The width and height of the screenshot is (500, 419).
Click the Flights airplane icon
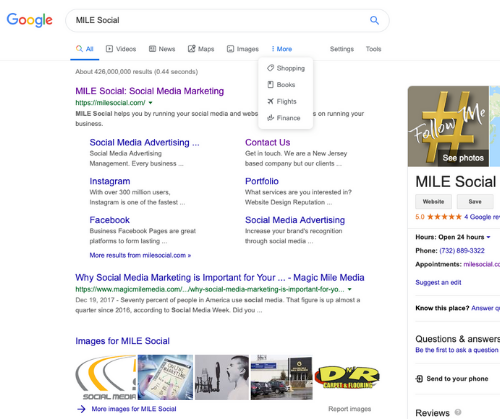pyautogui.click(x=270, y=101)
